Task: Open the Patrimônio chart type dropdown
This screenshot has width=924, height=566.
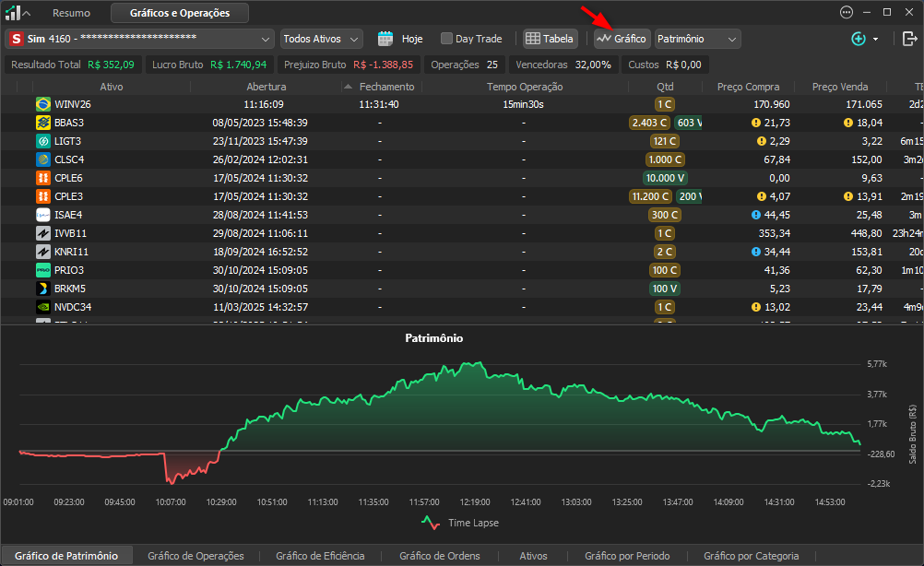Action: 698,39
